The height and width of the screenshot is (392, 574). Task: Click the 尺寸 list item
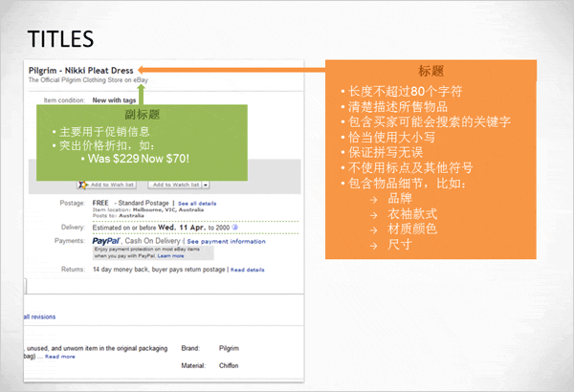point(400,244)
